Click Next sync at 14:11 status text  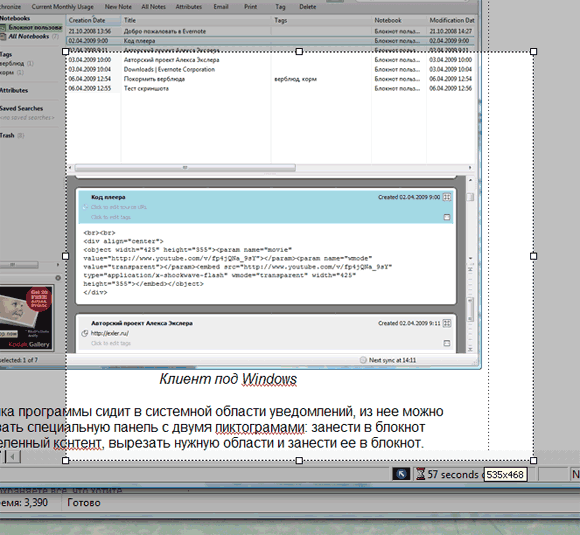(x=392, y=360)
